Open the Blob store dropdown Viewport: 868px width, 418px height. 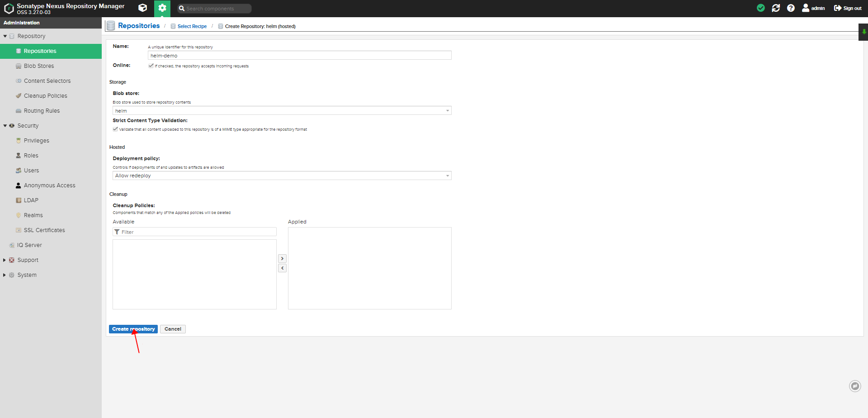pos(282,110)
